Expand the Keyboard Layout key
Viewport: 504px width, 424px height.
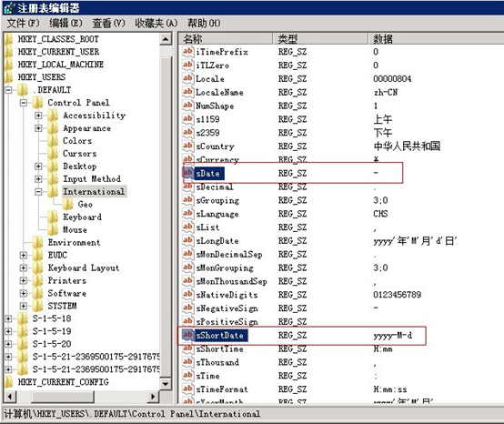pyautogui.click(x=23, y=268)
